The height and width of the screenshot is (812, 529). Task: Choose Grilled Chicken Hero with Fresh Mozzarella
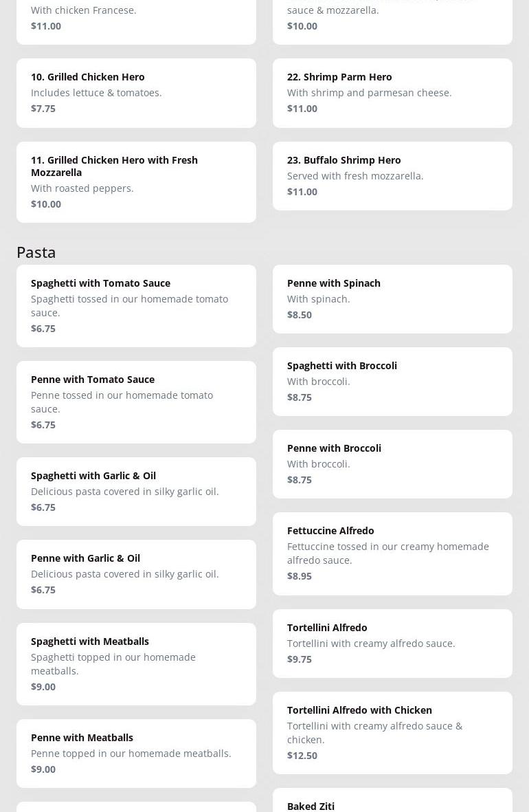(136, 182)
